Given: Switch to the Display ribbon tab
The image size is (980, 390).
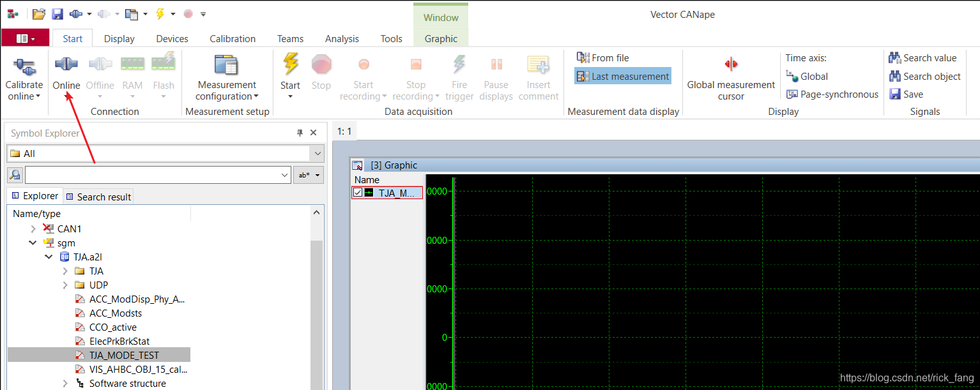Looking at the screenshot, I should coord(119,38).
